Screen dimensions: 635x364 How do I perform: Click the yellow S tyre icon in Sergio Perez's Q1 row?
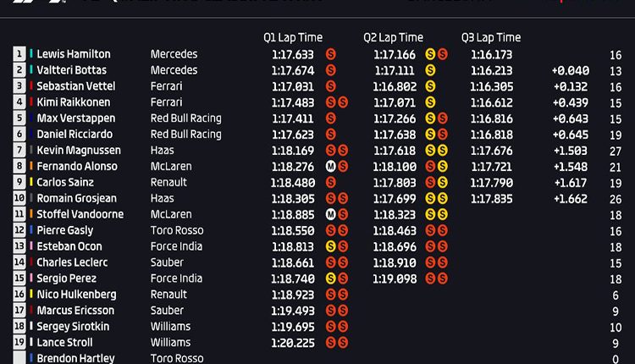click(330, 279)
